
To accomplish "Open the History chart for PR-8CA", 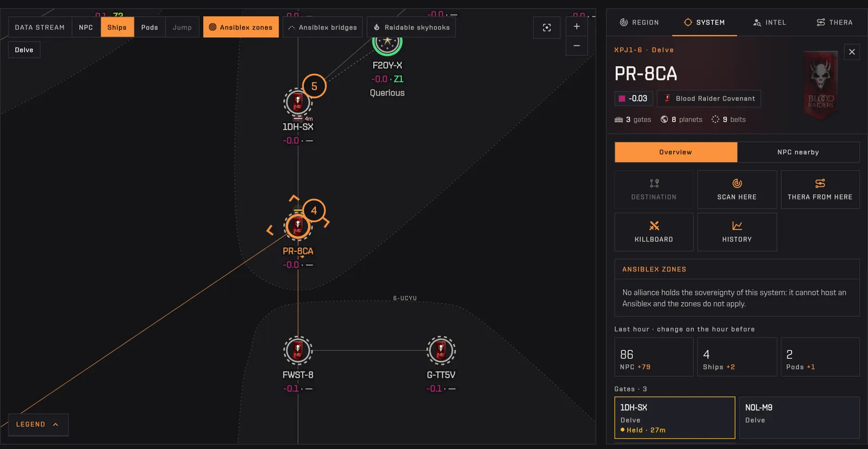I will click(x=737, y=232).
